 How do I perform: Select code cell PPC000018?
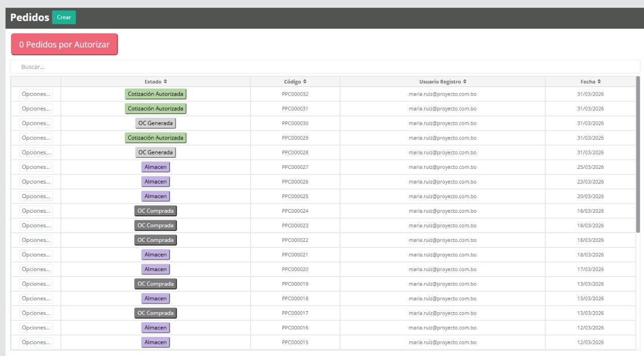tap(295, 298)
